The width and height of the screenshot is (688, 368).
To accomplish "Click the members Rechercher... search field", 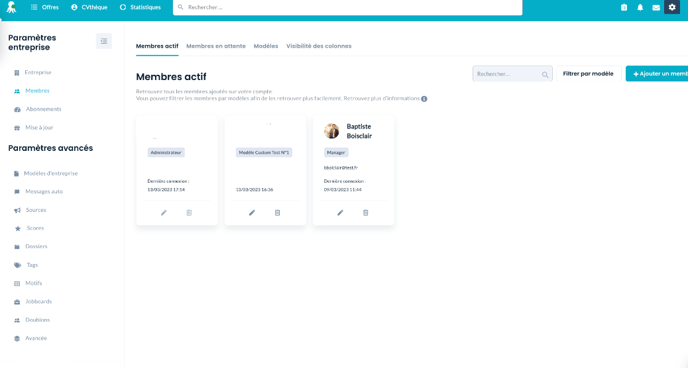I will point(512,74).
